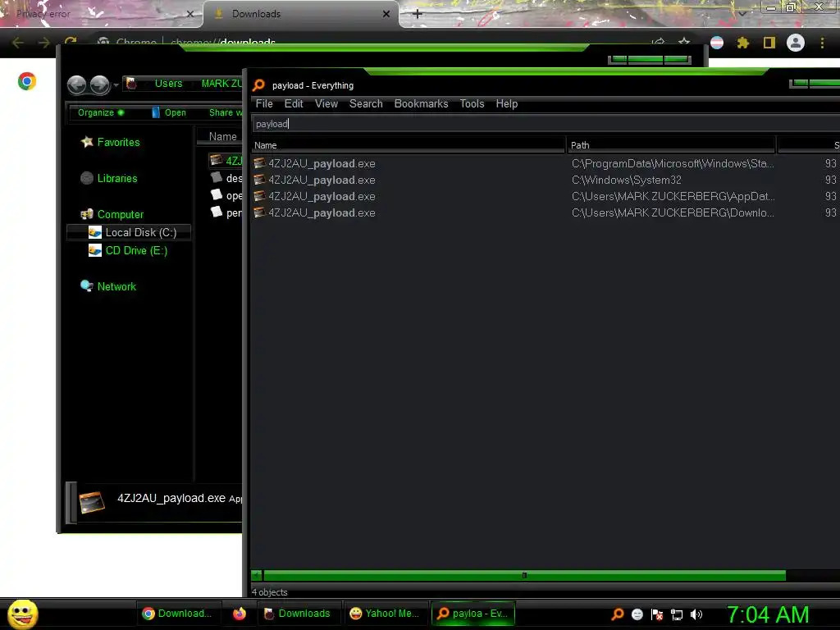Click the horizontal scrollbar thumb in Everything
Viewport: 840px width, 630px height.
coord(524,575)
